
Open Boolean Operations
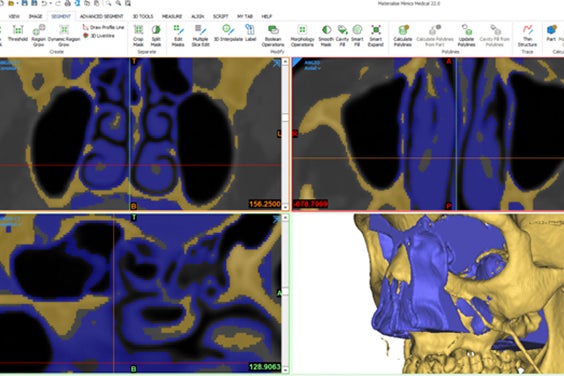tap(273, 36)
